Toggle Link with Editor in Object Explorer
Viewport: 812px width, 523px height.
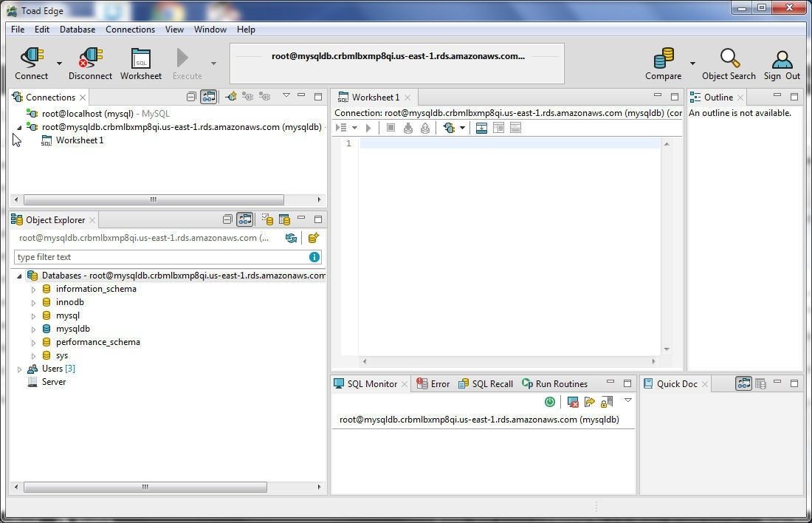tap(244, 219)
